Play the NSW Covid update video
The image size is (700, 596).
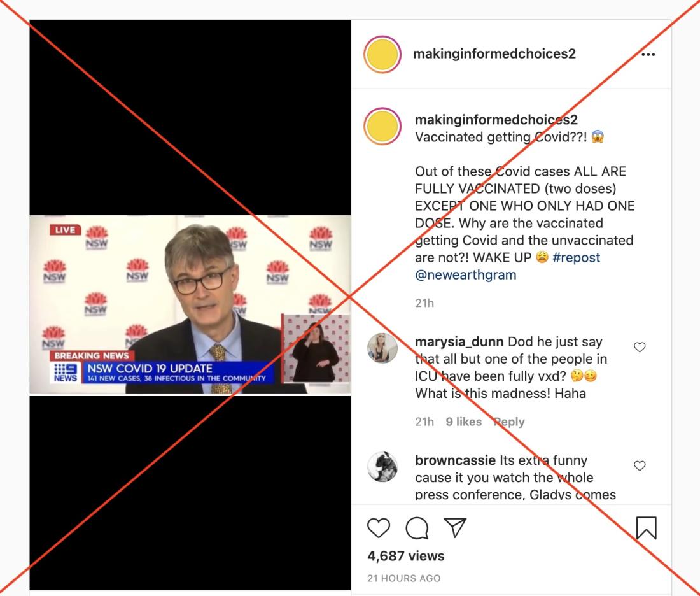coord(190,305)
